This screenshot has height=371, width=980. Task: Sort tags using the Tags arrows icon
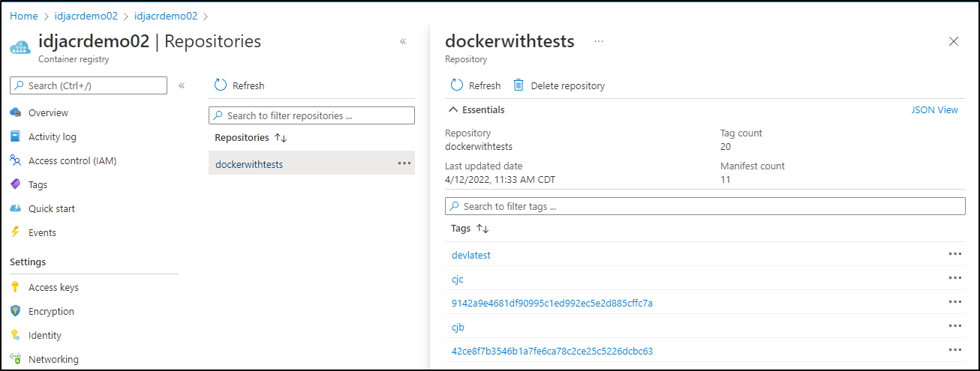482,229
